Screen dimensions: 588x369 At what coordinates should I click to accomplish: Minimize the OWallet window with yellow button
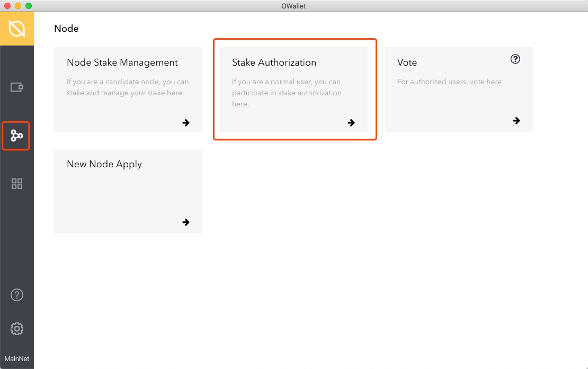point(18,6)
